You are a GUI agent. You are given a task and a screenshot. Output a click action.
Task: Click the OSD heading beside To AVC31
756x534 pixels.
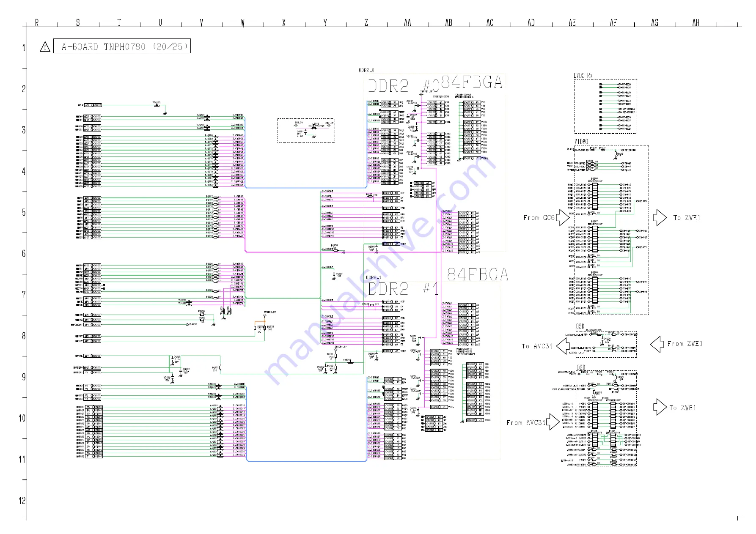(580, 326)
